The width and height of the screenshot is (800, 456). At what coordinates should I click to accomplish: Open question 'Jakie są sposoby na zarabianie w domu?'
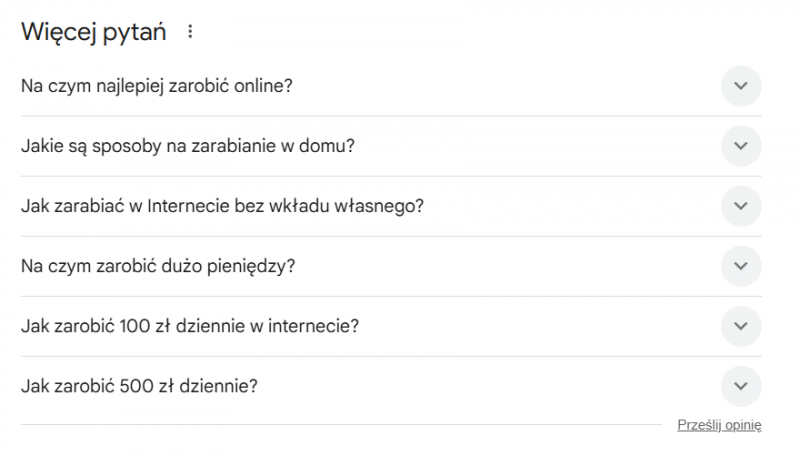coord(187,146)
